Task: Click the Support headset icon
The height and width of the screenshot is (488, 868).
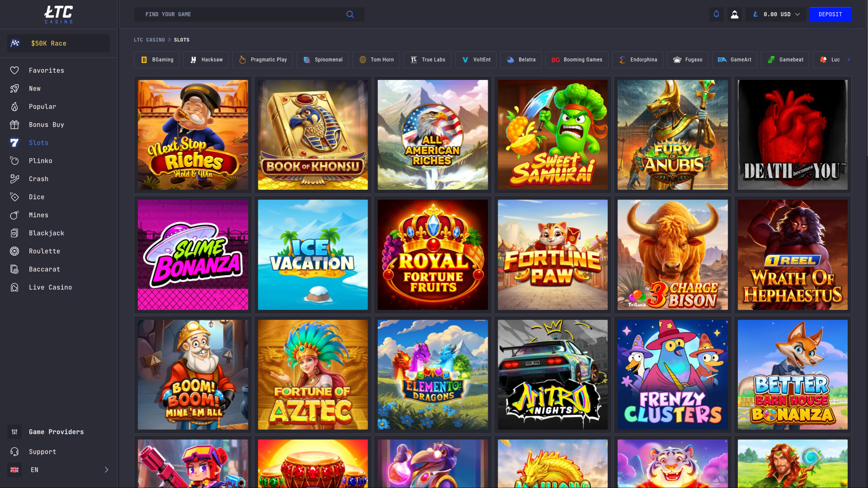Action: pyautogui.click(x=14, y=452)
